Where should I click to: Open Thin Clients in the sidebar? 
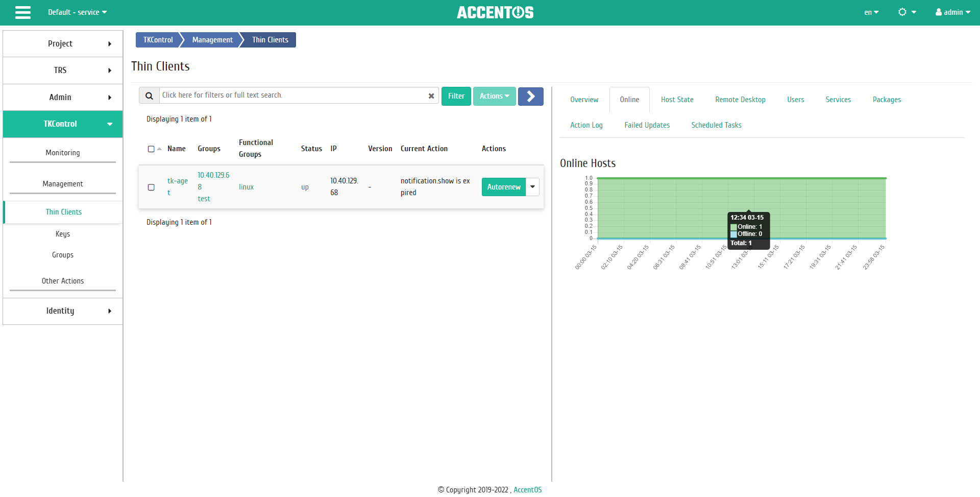(64, 212)
